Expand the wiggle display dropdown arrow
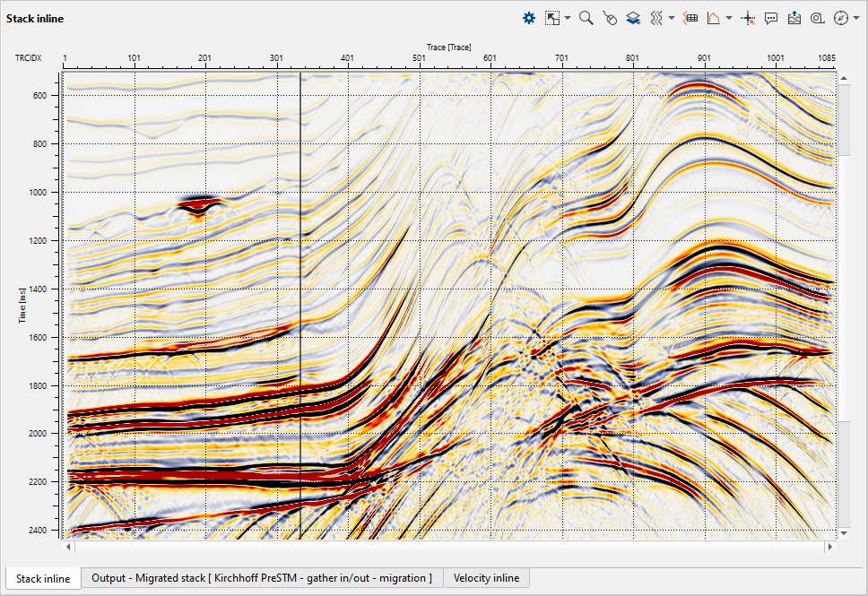The width and height of the screenshot is (868, 596). tap(672, 18)
